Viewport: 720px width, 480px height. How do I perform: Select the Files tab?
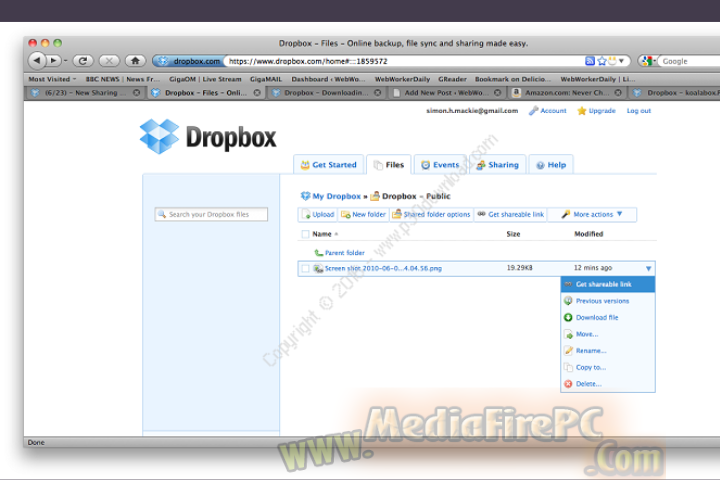click(388, 165)
